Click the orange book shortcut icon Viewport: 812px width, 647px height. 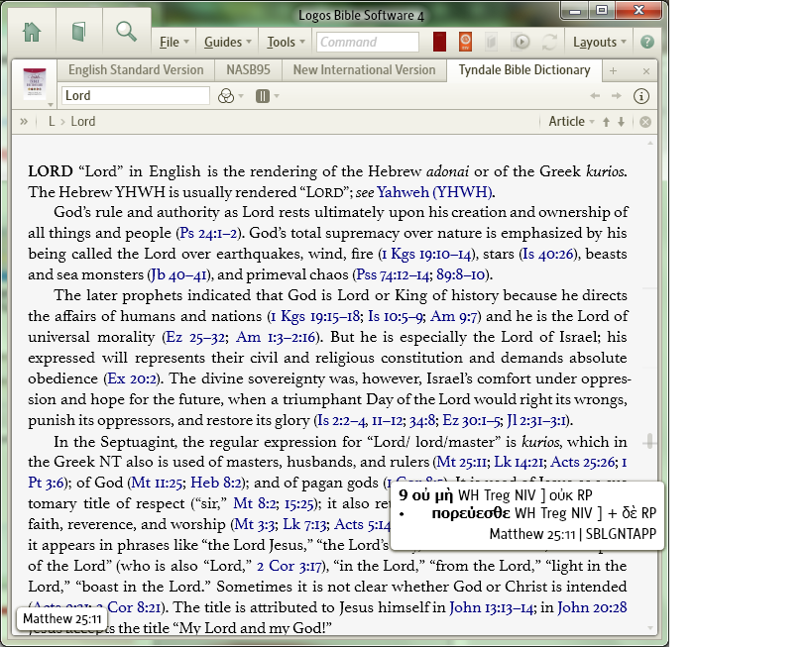[x=466, y=42]
